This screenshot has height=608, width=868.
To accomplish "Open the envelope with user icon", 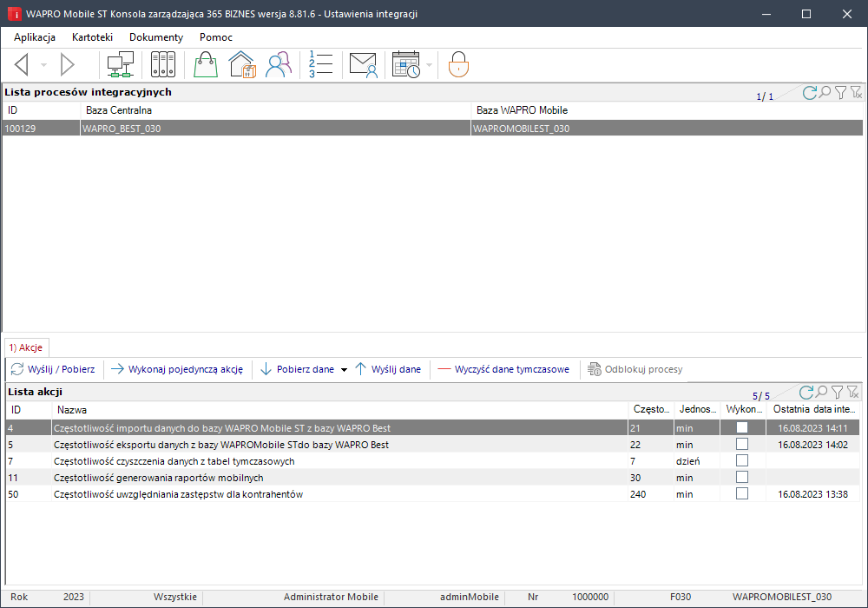I will (x=363, y=65).
